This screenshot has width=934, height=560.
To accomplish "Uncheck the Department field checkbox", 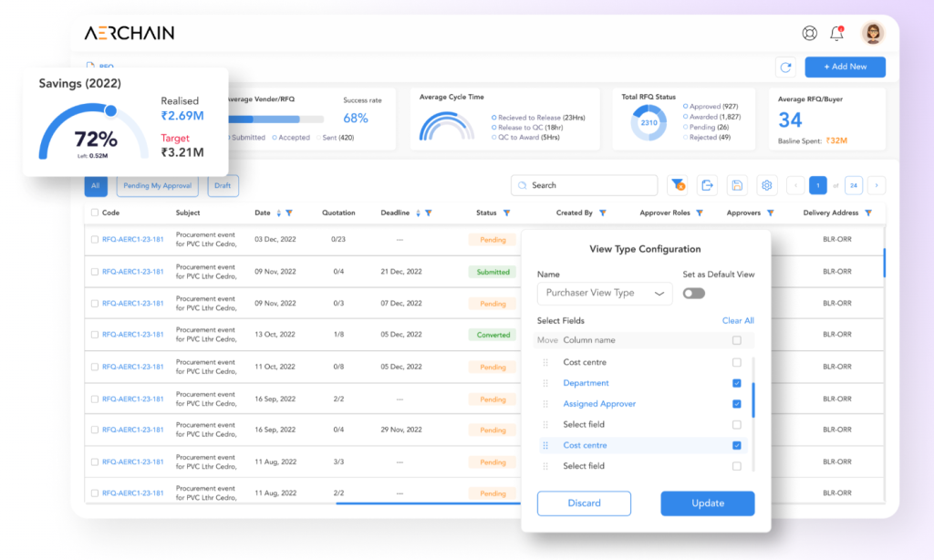I will pyautogui.click(x=737, y=383).
